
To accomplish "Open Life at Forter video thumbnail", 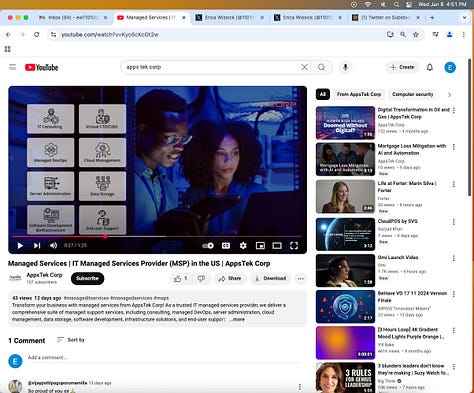I will 345,197.
